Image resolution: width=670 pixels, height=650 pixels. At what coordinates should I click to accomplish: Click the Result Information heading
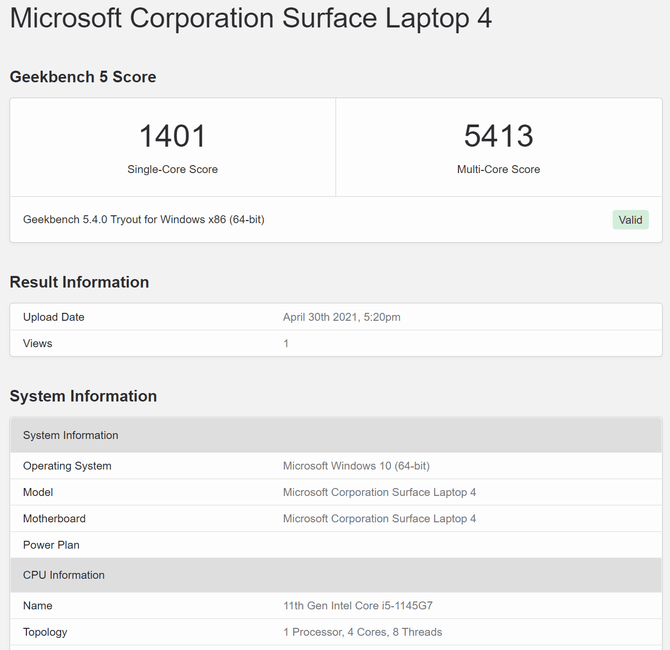pyautogui.click(x=79, y=282)
